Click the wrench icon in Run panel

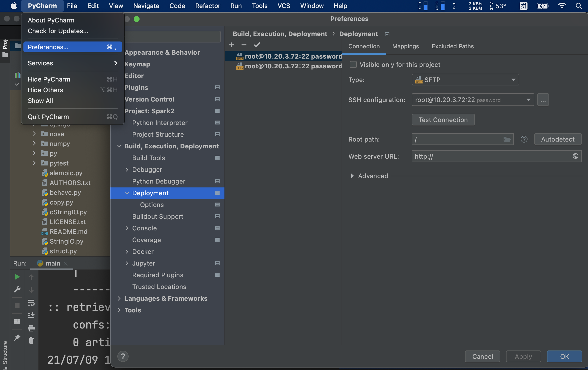(x=17, y=289)
